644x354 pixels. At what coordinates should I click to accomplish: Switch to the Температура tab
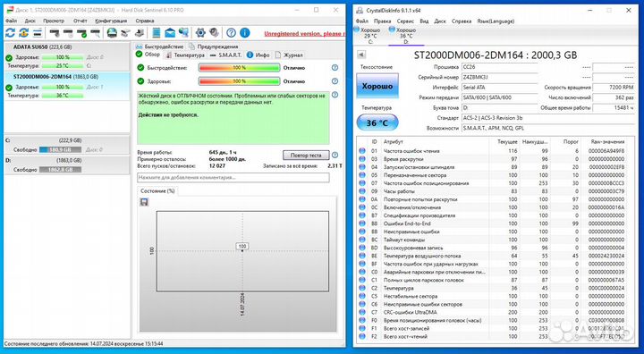tap(185, 55)
